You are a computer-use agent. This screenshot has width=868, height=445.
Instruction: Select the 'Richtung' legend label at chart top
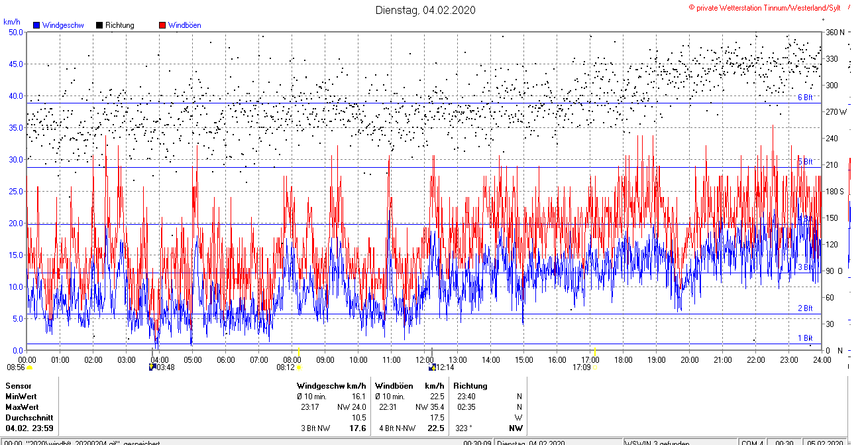120,25
